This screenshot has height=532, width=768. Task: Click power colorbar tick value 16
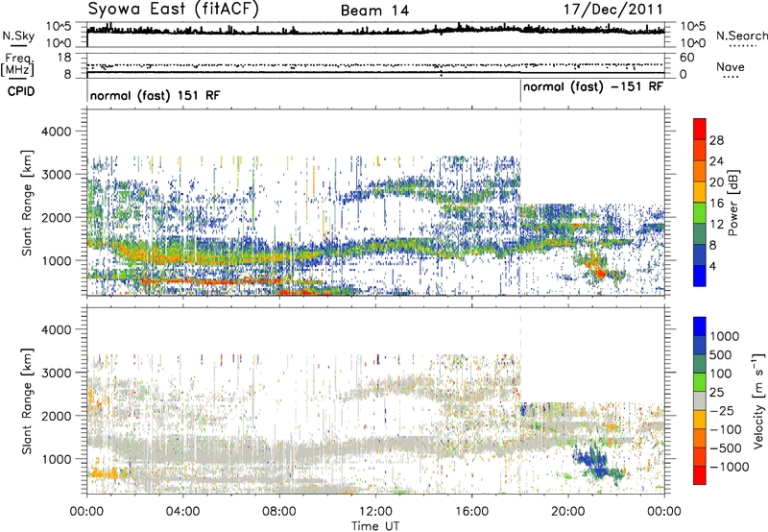[x=716, y=204]
